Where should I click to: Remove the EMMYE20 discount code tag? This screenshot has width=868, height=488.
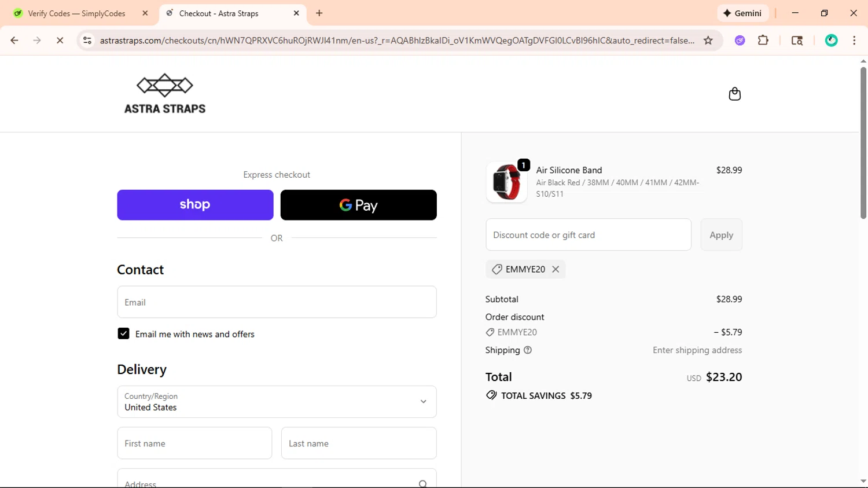coord(556,269)
